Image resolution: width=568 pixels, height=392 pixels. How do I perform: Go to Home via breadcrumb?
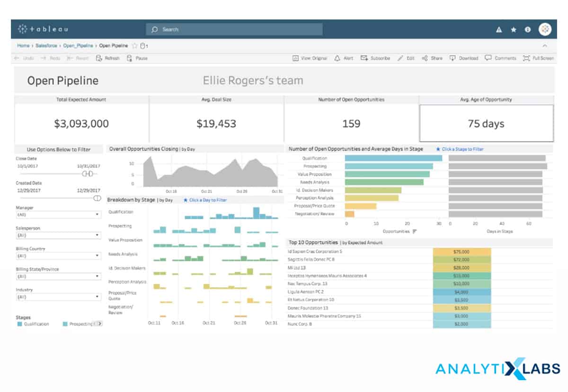[x=23, y=46]
